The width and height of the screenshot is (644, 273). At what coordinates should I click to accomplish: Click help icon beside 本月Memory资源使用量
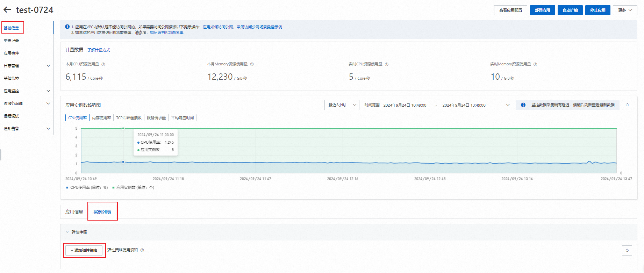tap(252, 64)
